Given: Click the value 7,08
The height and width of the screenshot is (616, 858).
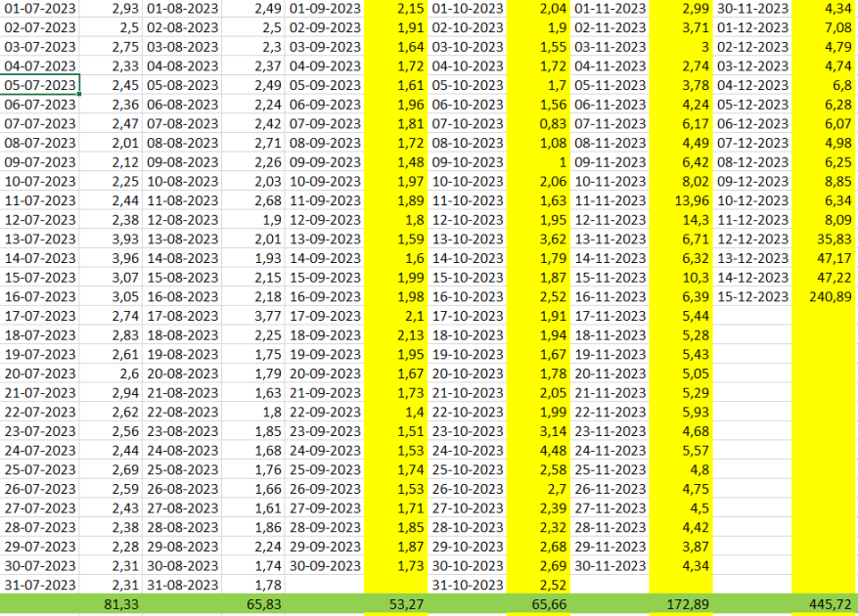Looking at the screenshot, I should (838, 28).
